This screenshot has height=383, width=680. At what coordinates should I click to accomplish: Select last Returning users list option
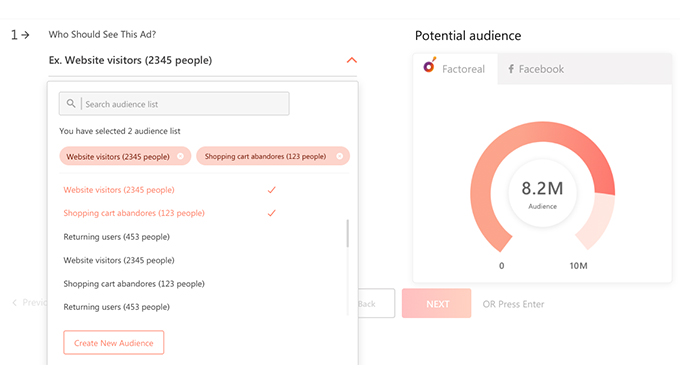116,307
